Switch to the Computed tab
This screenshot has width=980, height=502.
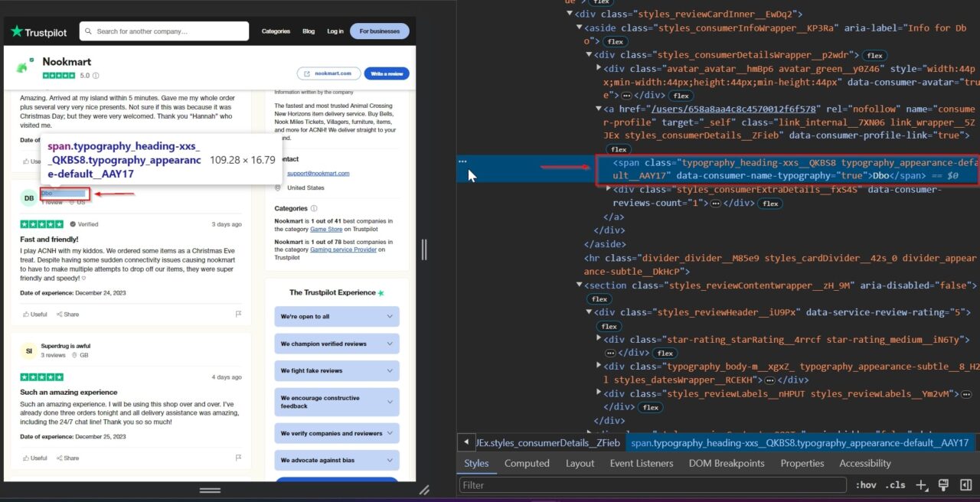[527, 463]
